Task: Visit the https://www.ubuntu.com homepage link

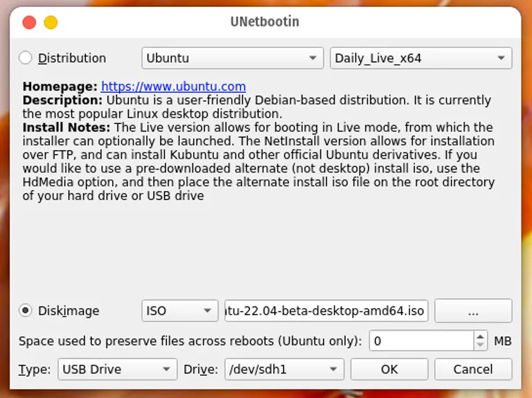Action: (173, 87)
